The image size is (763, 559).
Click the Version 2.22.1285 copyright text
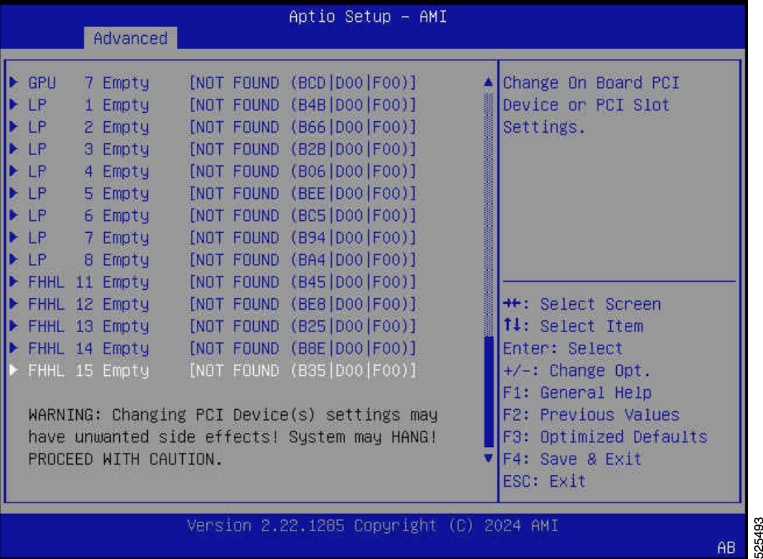pos(373,526)
